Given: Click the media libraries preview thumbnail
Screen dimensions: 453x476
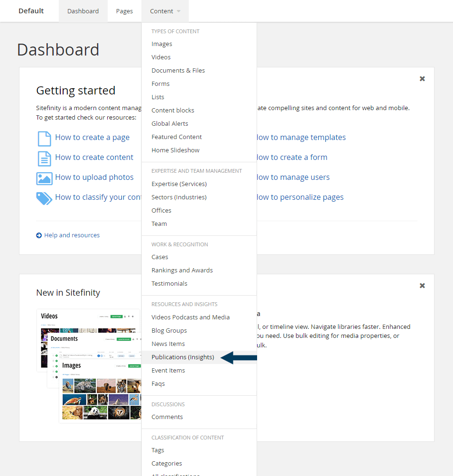Looking at the screenshot, I should (89, 366).
